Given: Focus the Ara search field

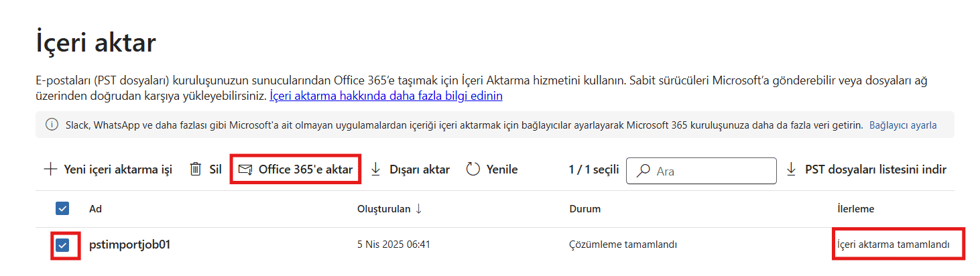Looking at the screenshot, I should tap(701, 171).
